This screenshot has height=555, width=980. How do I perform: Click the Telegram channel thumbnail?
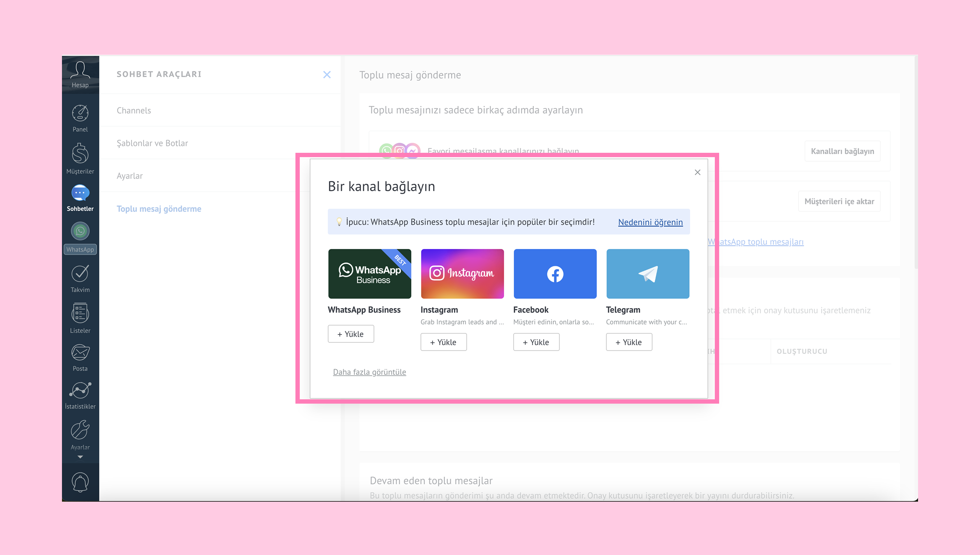pos(648,274)
